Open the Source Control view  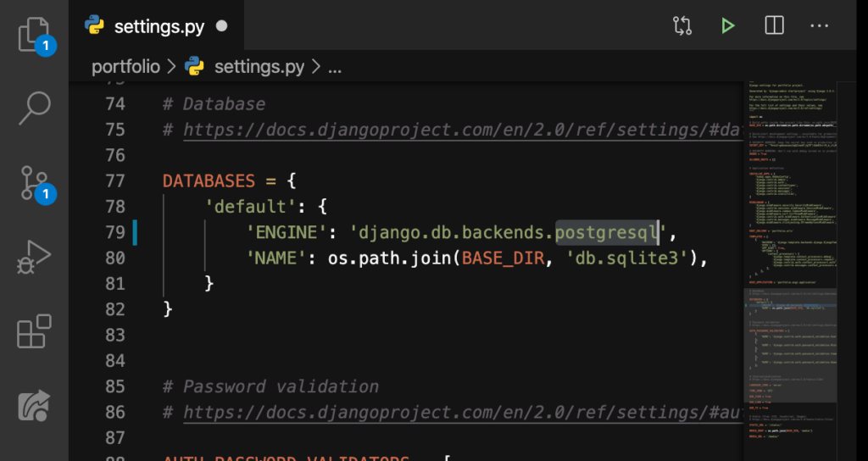tap(34, 183)
